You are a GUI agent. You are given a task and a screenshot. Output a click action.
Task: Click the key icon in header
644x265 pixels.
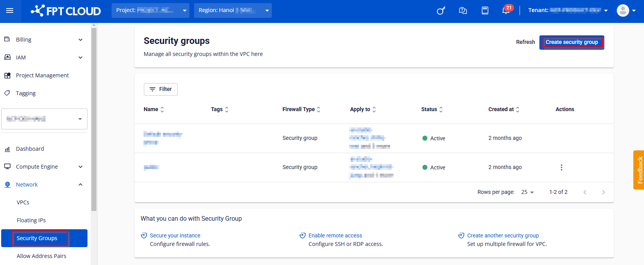click(x=441, y=10)
